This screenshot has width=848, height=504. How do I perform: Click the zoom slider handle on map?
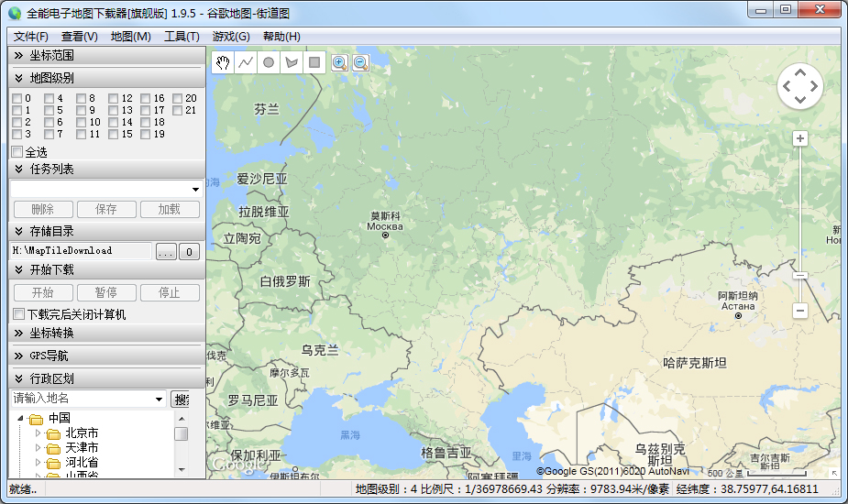click(800, 275)
